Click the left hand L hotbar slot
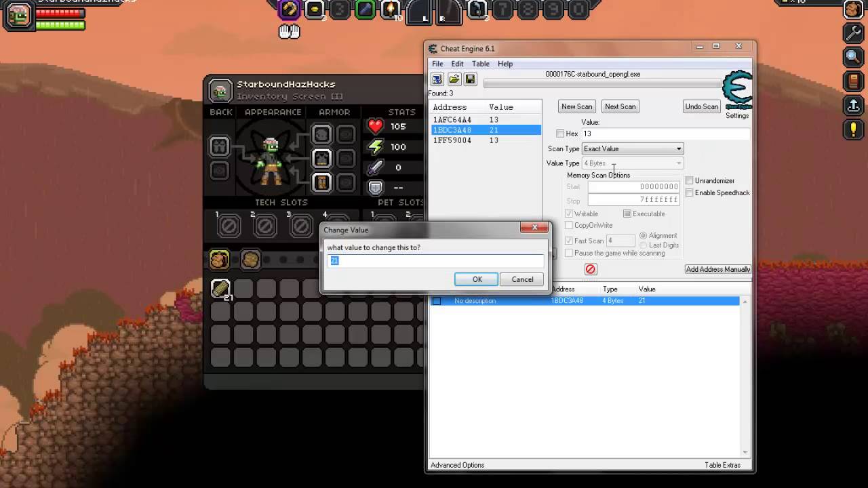 [x=418, y=12]
